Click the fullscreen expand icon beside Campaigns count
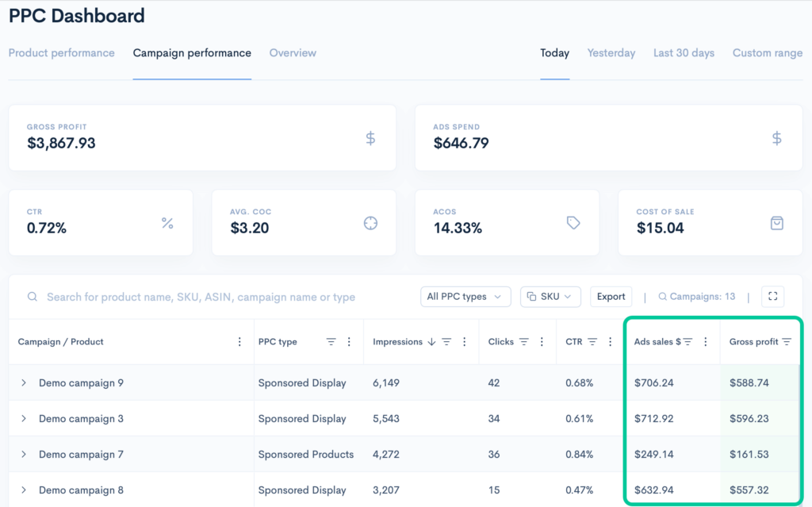The image size is (812, 507). click(772, 296)
